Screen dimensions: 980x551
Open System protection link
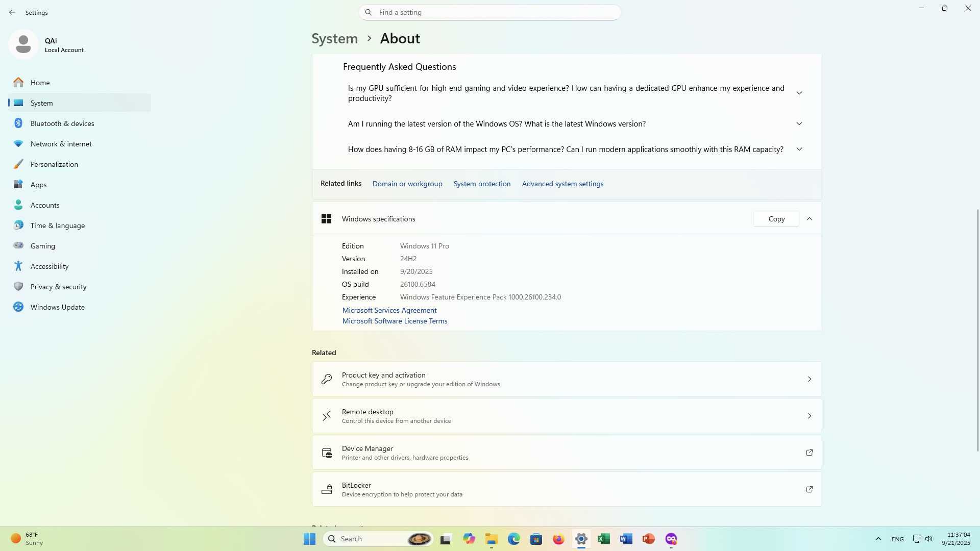point(482,184)
